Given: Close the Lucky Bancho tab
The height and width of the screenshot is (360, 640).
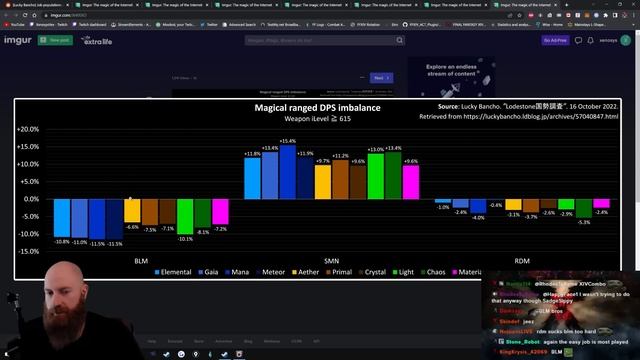Looking at the screenshot, I should tap(68, 5).
